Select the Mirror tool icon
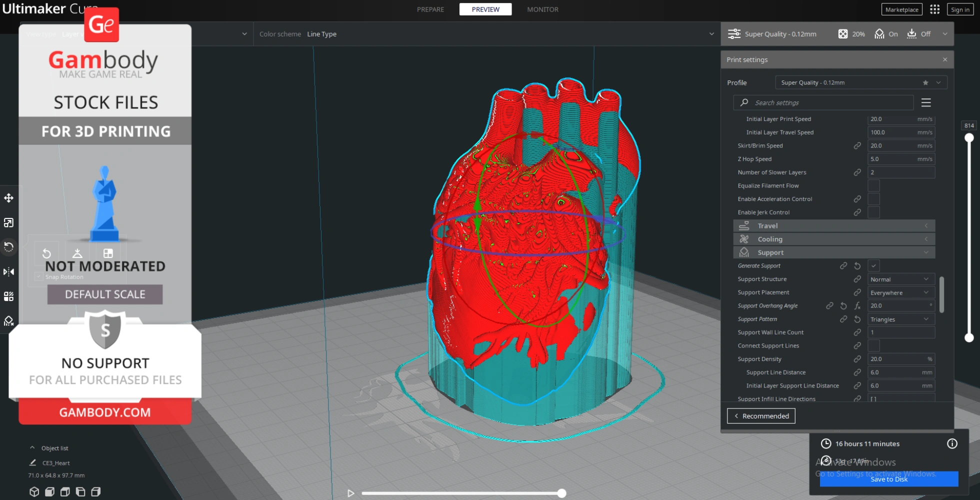The height and width of the screenshot is (500, 980). (x=8, y=271)
